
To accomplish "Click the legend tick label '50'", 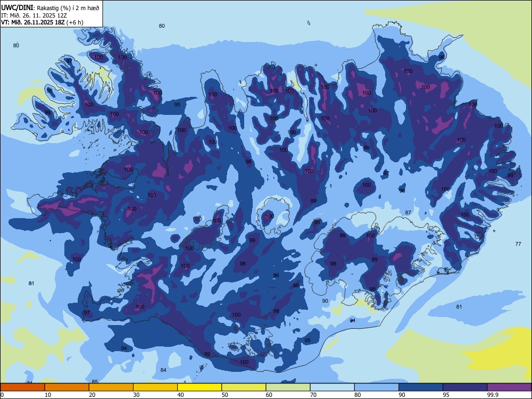I will coord(225,395).
